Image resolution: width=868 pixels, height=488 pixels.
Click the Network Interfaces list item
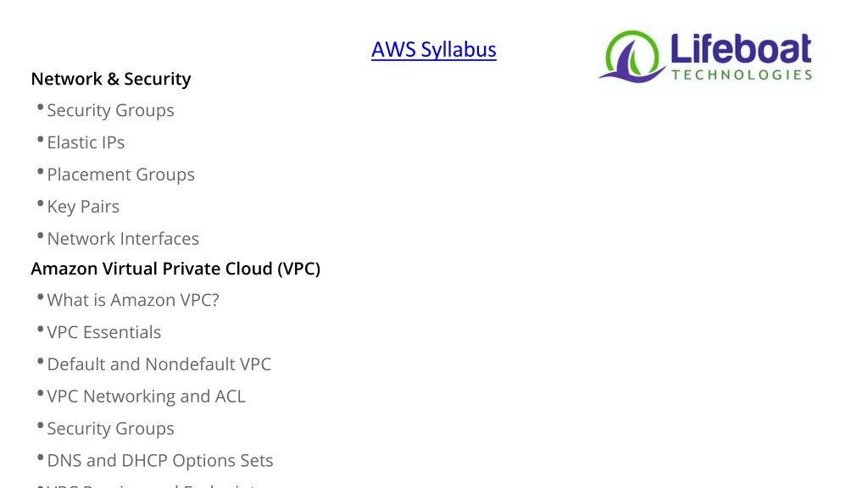point(123,238)
